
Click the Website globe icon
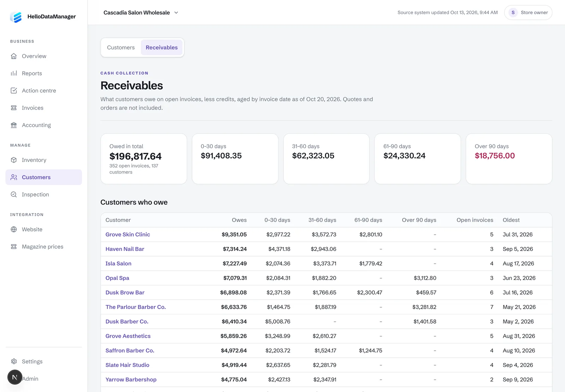click(x=14, y=230)
